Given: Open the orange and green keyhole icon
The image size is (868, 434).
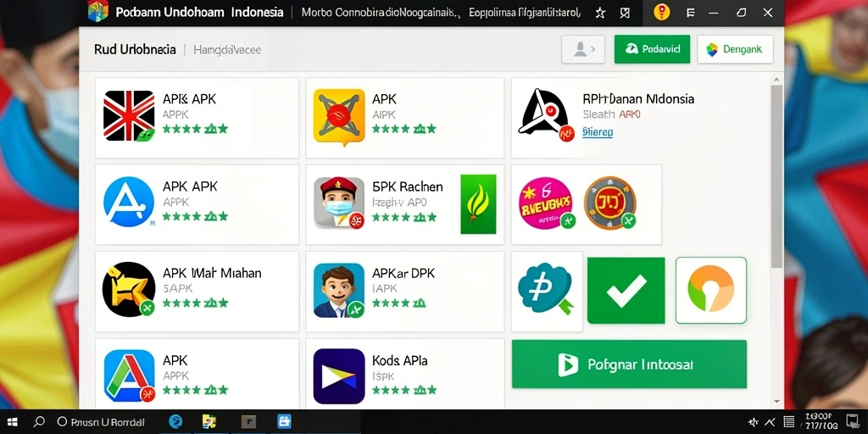Looking at the screenshot, I should (711, 290).
